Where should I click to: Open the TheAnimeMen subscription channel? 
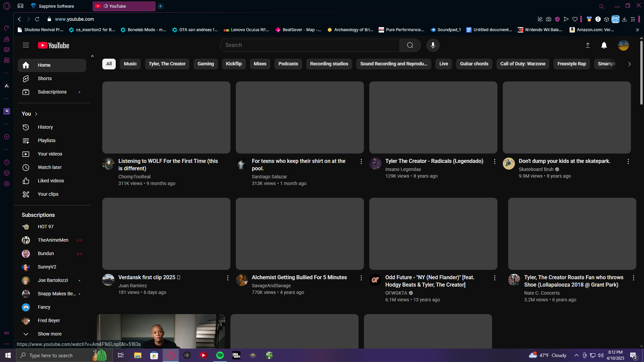pyautogui.click(x=53, y=240)
